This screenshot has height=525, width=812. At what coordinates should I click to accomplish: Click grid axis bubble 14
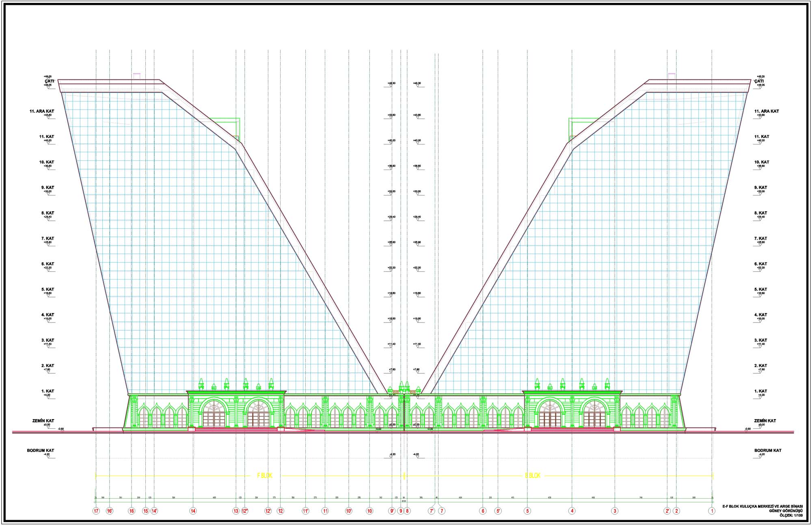(193, 511)
